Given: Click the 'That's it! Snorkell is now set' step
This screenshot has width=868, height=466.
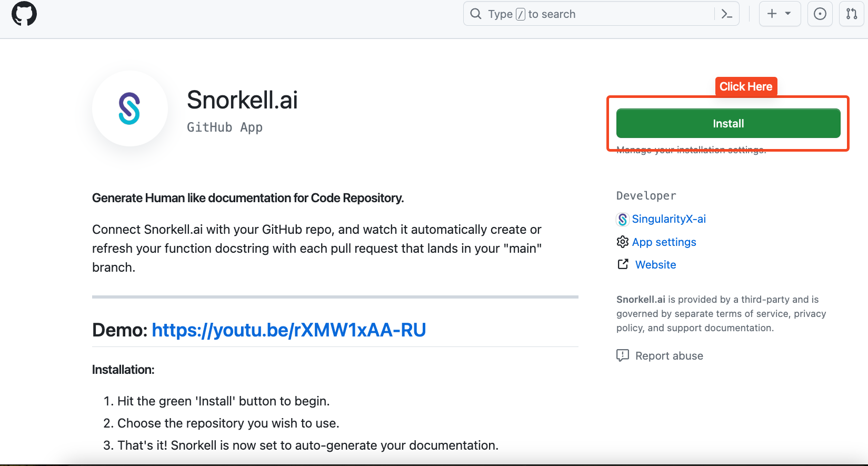Looking at the screenshot, I should point(308,445).
